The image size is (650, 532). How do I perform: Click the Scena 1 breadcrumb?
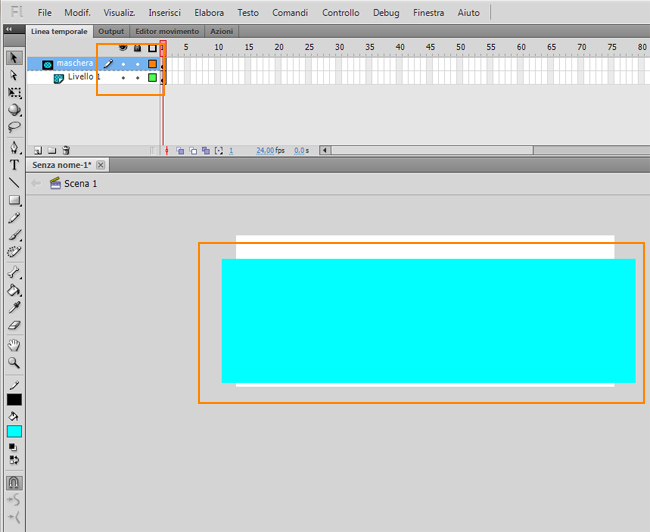(x=80, y=184)
